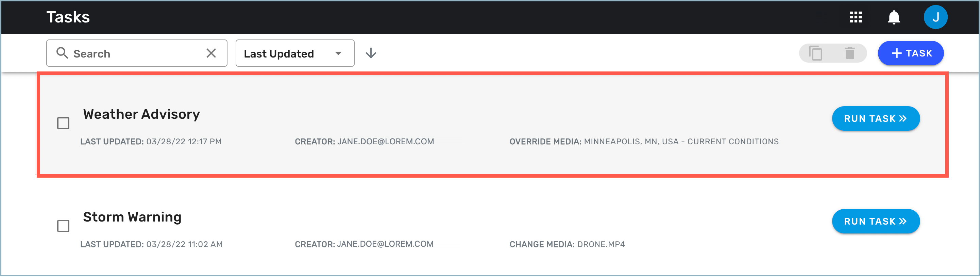Viewport: 980px width, 277px height.
Task: Open the notifications bell
Action: click(894, 17)
